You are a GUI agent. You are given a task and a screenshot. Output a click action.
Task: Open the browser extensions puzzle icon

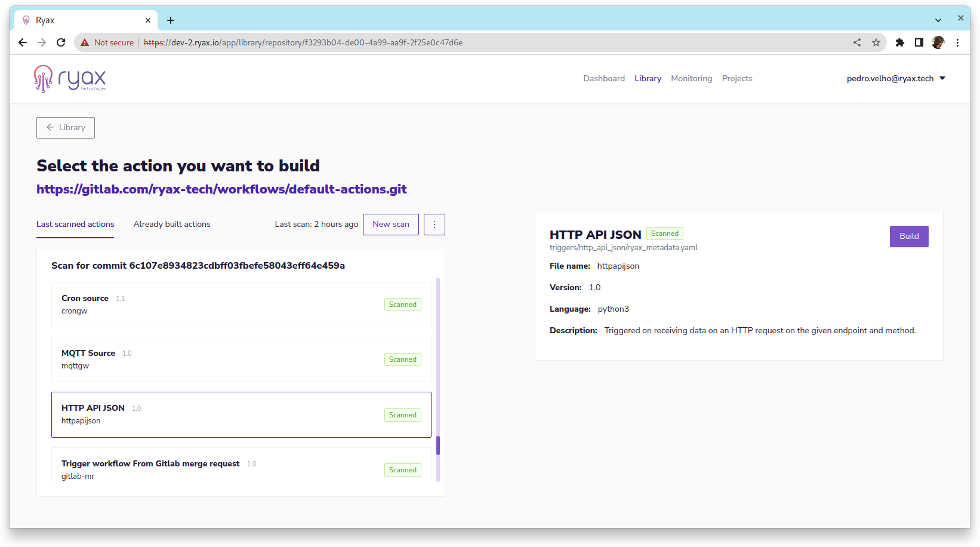point(900,42)
